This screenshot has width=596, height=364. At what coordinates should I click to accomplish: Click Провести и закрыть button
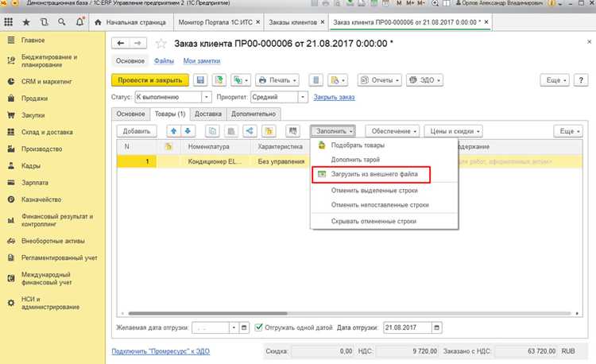click(150, 80)
